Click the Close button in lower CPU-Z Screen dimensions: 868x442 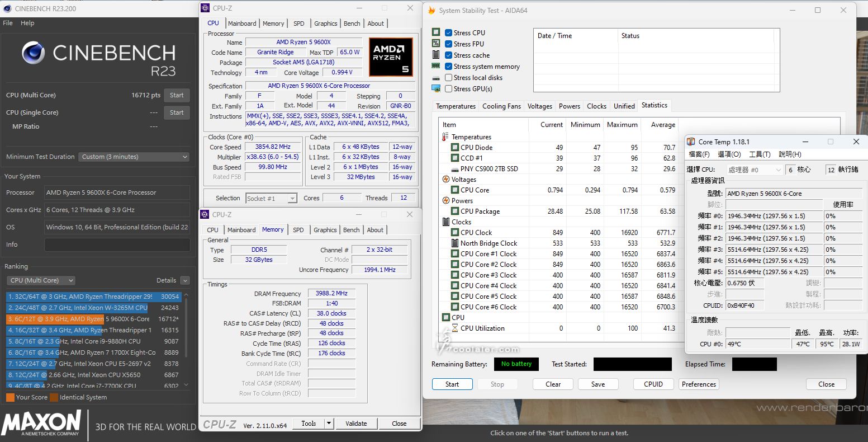pos(399,424)
